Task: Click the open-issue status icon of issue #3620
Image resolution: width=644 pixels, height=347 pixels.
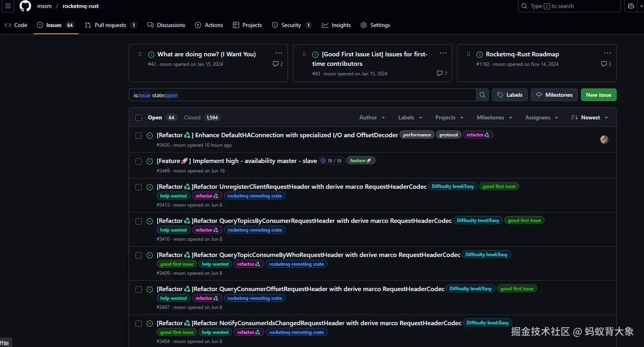Action: (150, 136)
